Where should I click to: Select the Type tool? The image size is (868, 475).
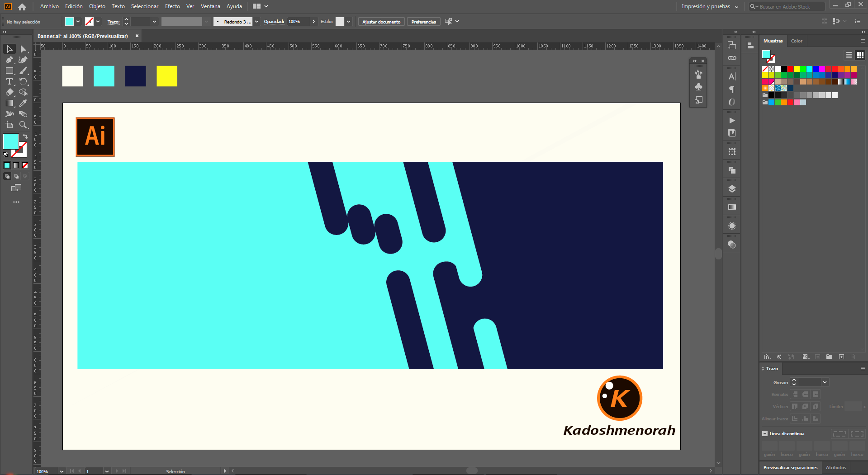coord(9,81)
